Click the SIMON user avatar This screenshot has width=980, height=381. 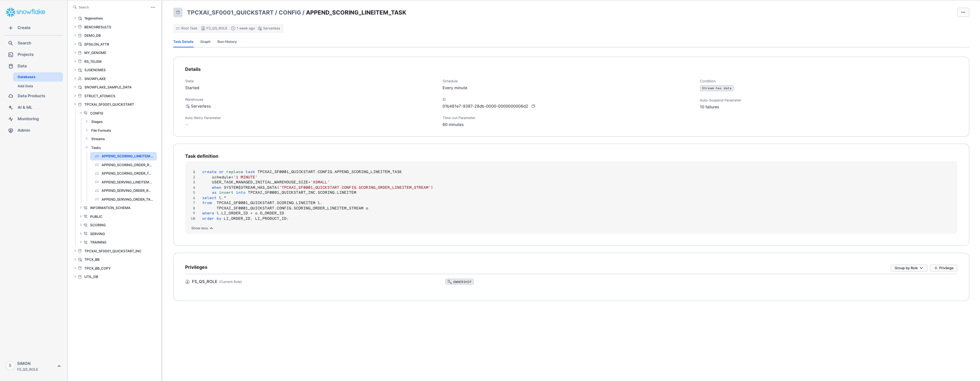[10, 366]
